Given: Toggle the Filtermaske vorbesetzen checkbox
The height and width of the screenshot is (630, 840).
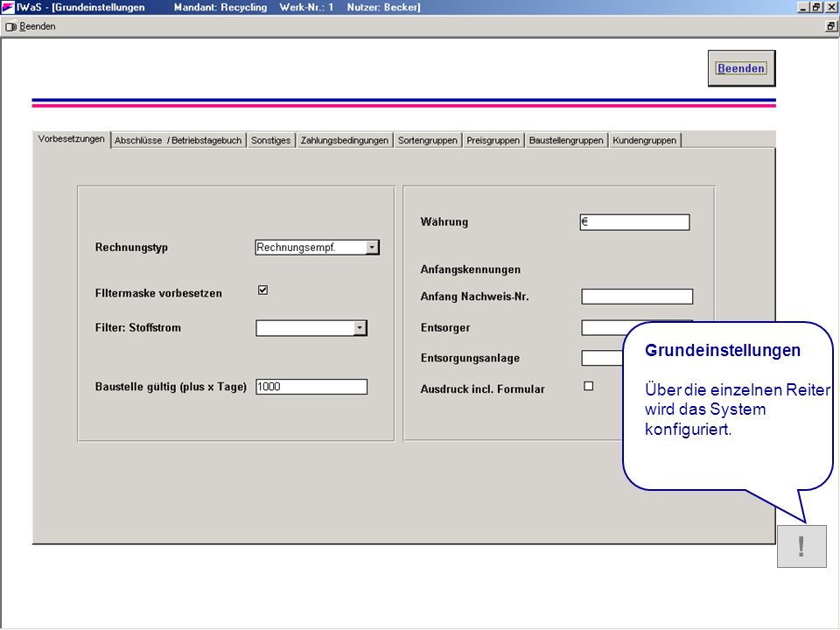Looking at the screenshot, I should click(262, 290).
